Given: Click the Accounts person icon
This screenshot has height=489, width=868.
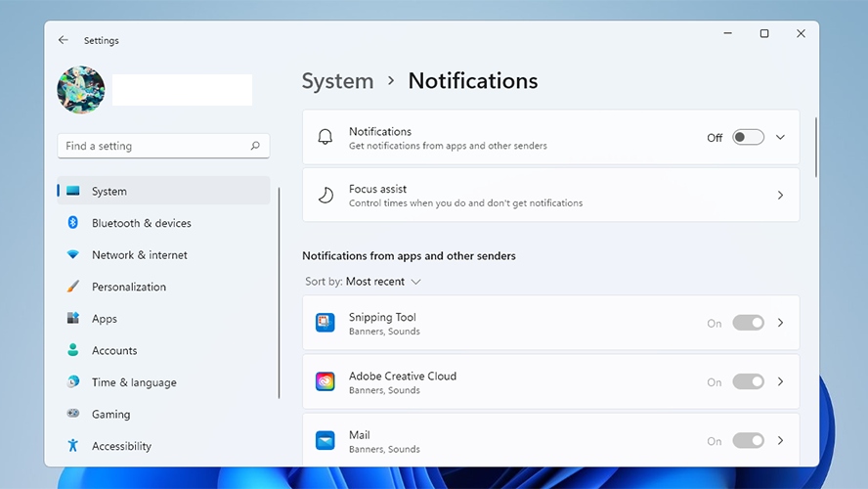Looking at the screenshot, I should click(x=72, y=350).
